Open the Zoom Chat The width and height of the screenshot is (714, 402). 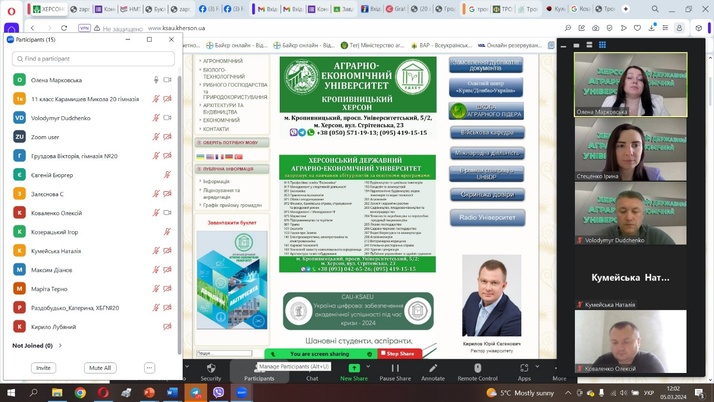[x=312, y=372]
